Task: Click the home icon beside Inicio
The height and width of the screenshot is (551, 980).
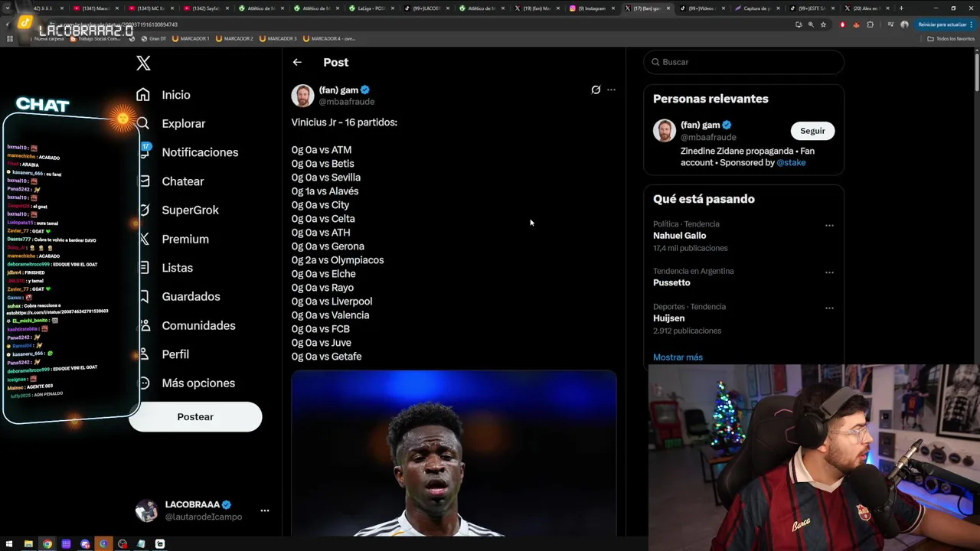Action: (x=143, y=95)
